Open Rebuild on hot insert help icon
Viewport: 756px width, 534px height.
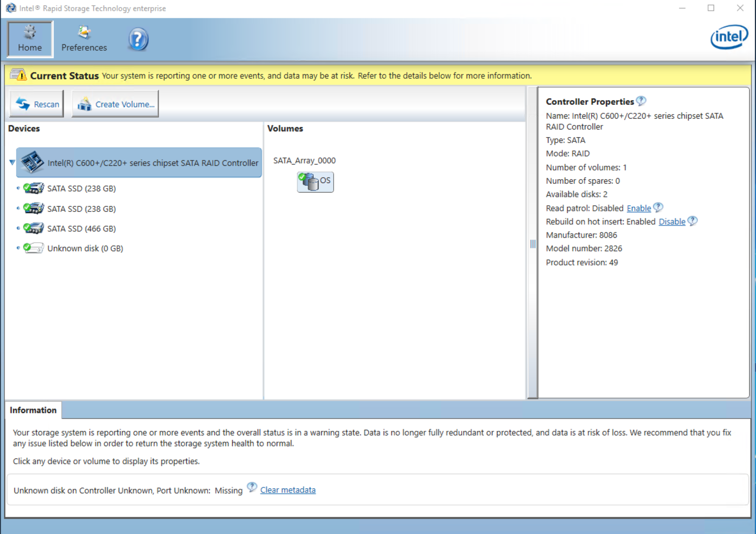(692, 221)
